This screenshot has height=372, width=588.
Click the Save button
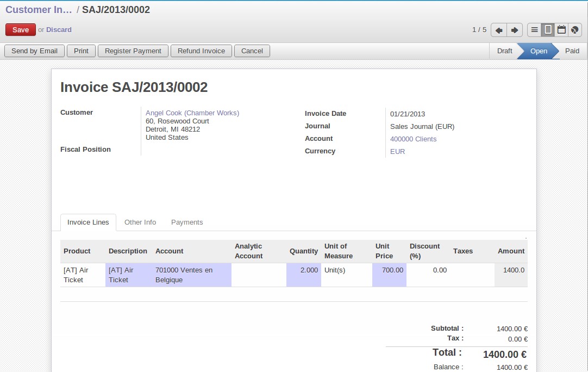(21, 30)
